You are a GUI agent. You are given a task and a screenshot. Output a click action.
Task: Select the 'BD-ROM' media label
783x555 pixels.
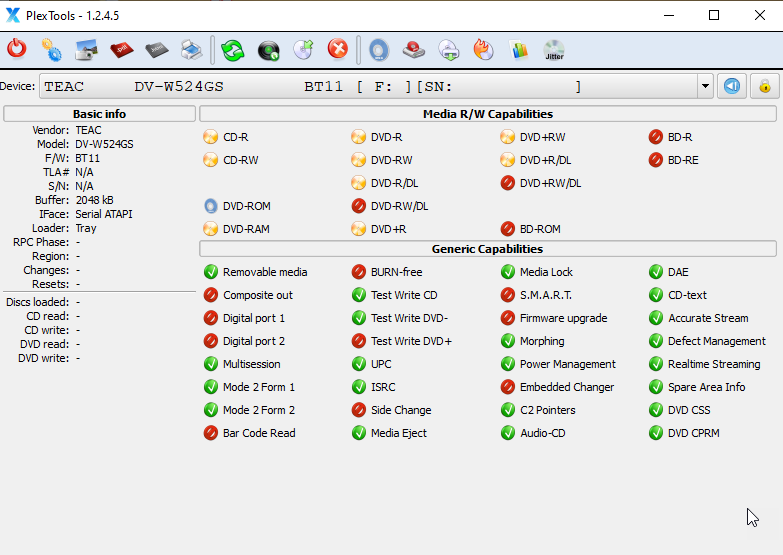[x=540, y=229]
